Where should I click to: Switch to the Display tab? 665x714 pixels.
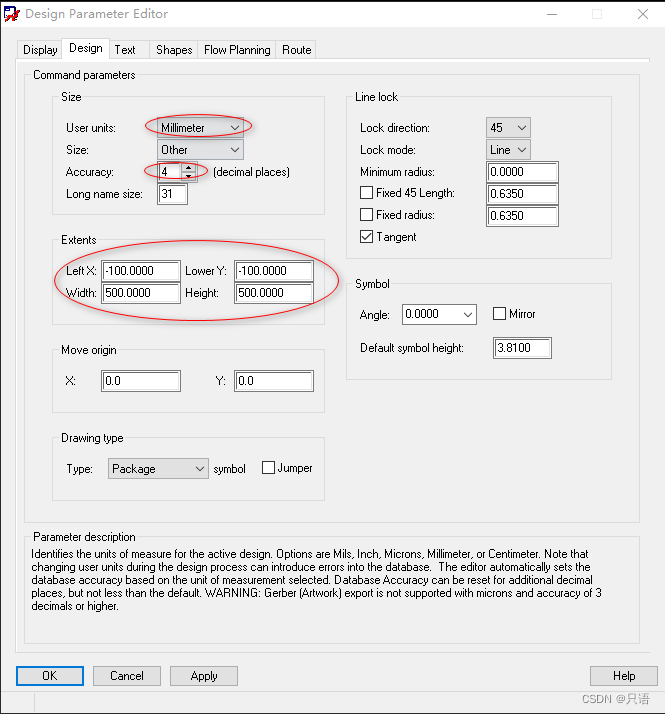tap(40, 50)
